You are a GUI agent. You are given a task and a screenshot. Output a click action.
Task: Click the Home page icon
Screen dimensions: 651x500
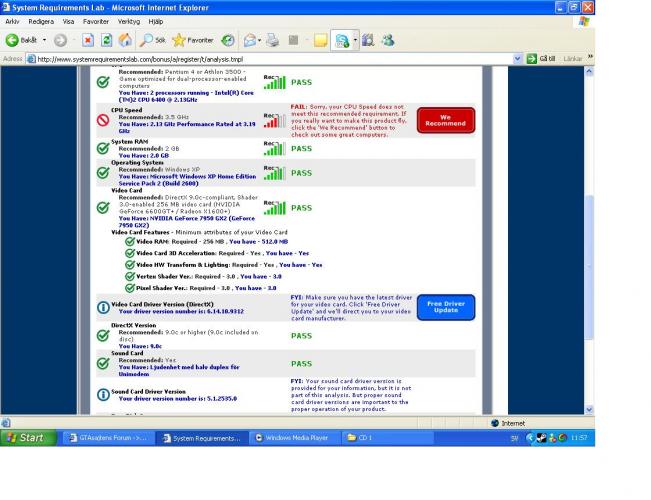(125, 40)
